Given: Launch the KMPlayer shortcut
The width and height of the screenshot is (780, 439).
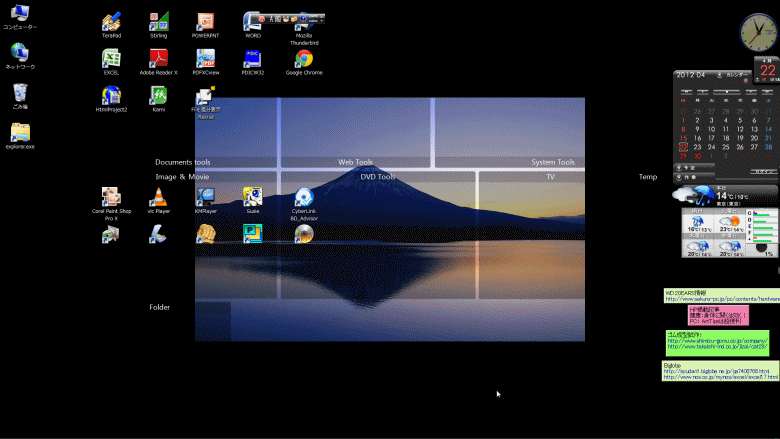Looking at the screenshot, I should (205, 197).
